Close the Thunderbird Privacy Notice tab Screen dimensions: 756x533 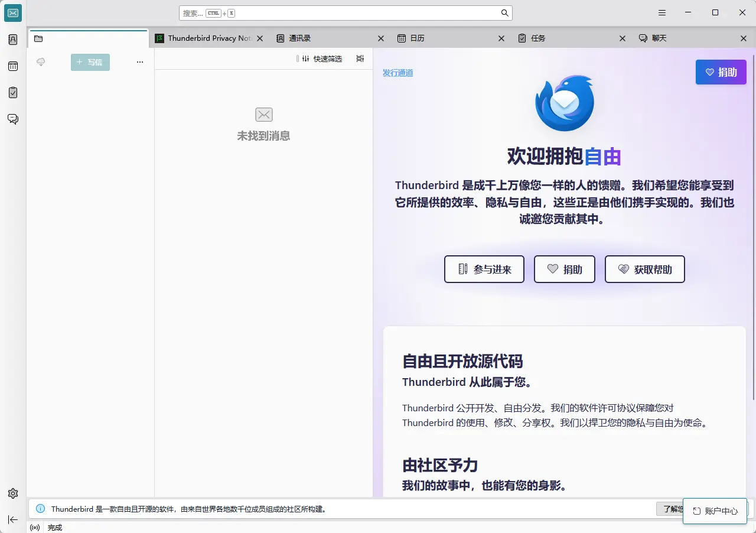[260, 38]
